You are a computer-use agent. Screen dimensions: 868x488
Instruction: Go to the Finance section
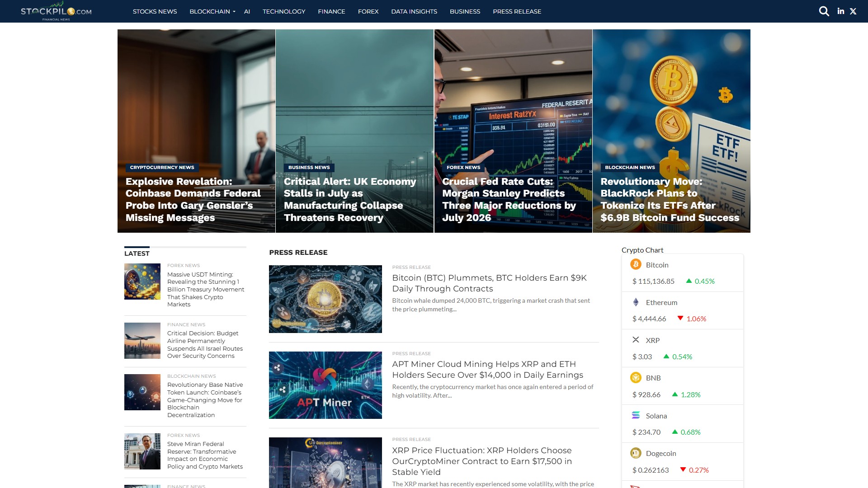(331, 11)
